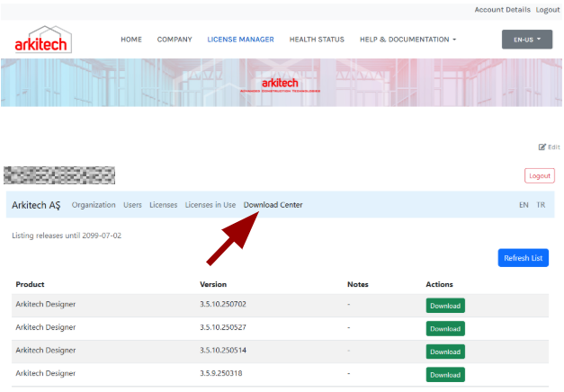The width and height of the screenshot is (564, 392).
Task: Click version text 3.5.10.250702
Action: pyautogui.click(x=223, y=304)
